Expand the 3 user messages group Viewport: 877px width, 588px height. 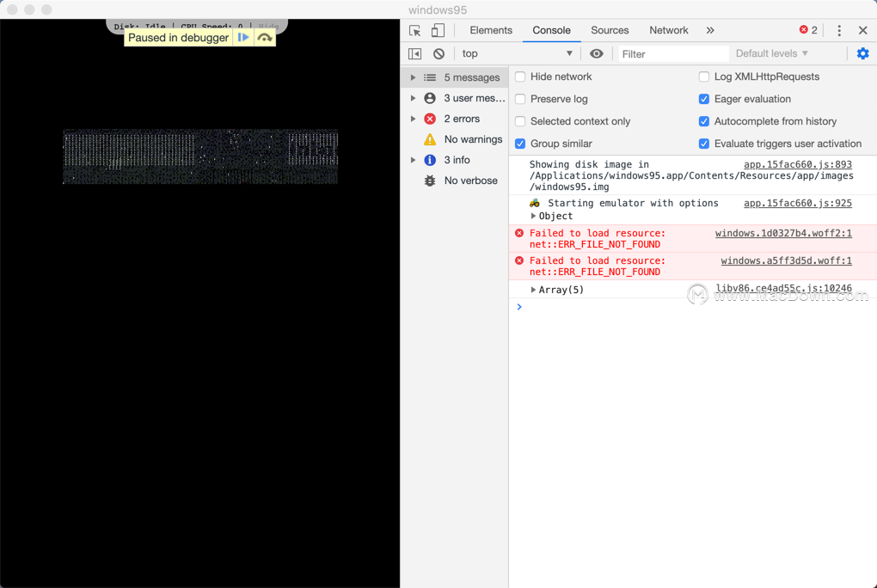[x=414, y=98]
